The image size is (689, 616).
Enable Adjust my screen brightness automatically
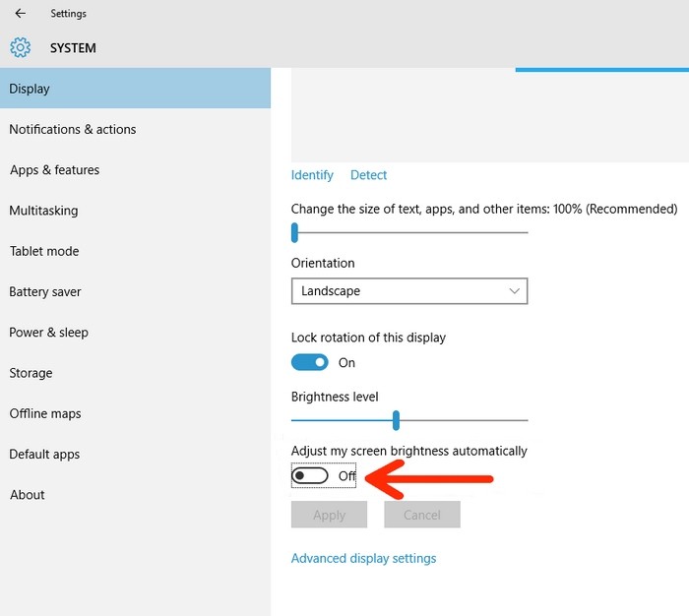[x=310, y=476]
